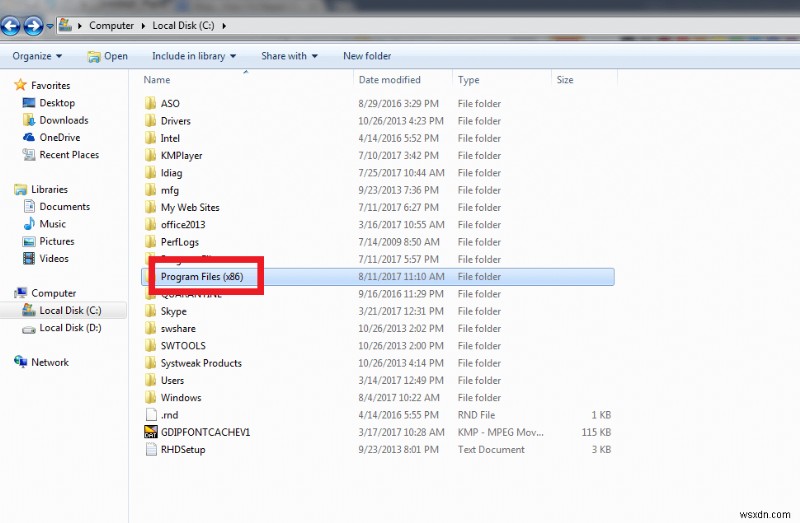Screen dimensions: 800x523
Task: Open the Documents library
Action: click(x=64, y=207)
